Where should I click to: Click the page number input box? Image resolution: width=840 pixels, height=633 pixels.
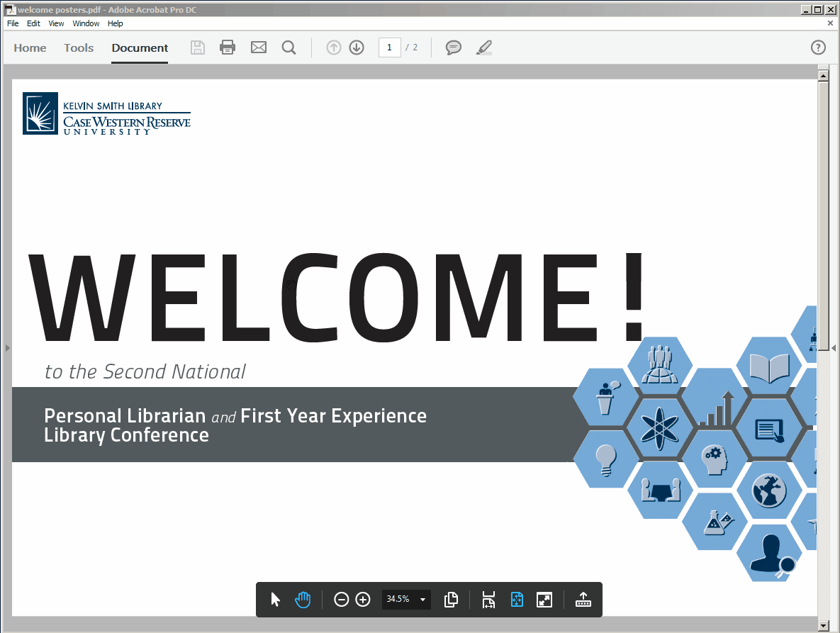[x=389, y=47]
